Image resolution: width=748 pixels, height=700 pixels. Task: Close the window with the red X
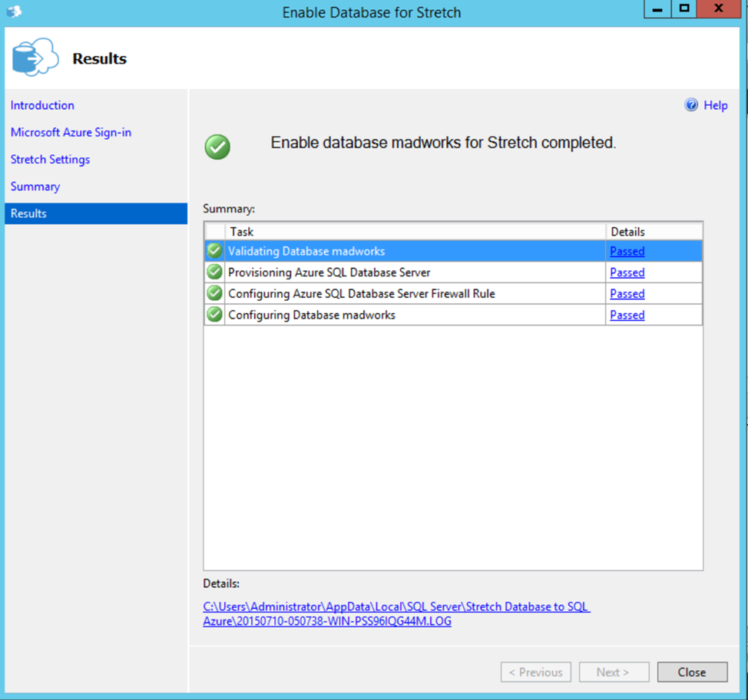click(x=719, y=8)
